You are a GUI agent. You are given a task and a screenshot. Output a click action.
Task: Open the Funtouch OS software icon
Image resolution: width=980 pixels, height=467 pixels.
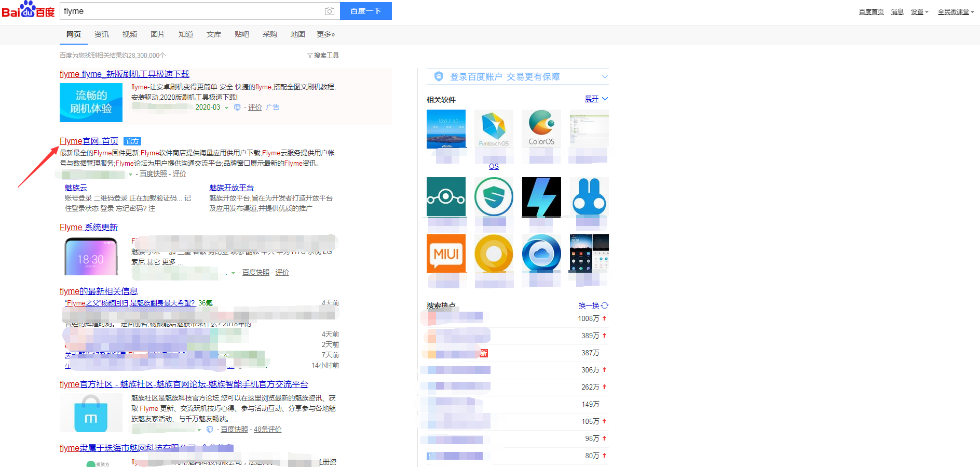(494, 128)
